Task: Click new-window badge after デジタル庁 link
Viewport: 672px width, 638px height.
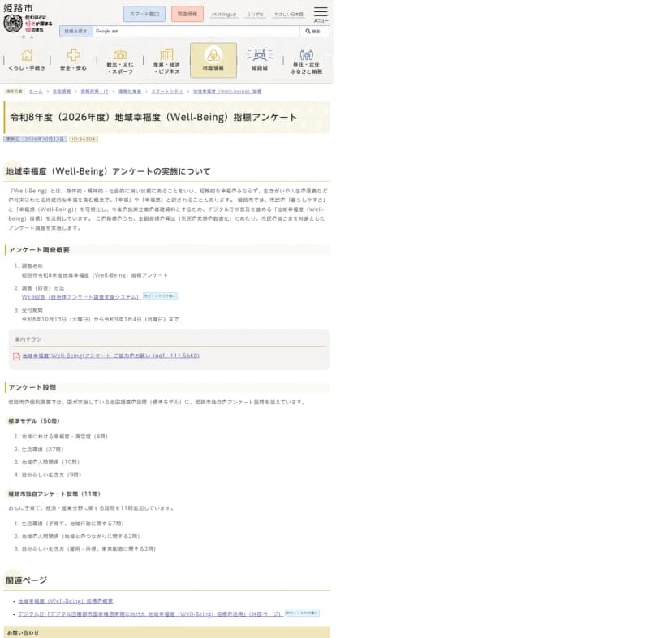Action: point(302,613)
